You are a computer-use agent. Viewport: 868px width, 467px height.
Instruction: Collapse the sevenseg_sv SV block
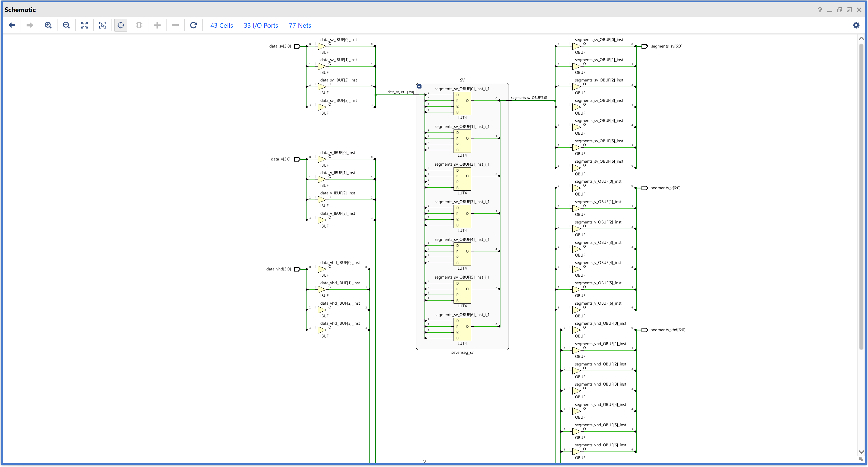(420, 87)
